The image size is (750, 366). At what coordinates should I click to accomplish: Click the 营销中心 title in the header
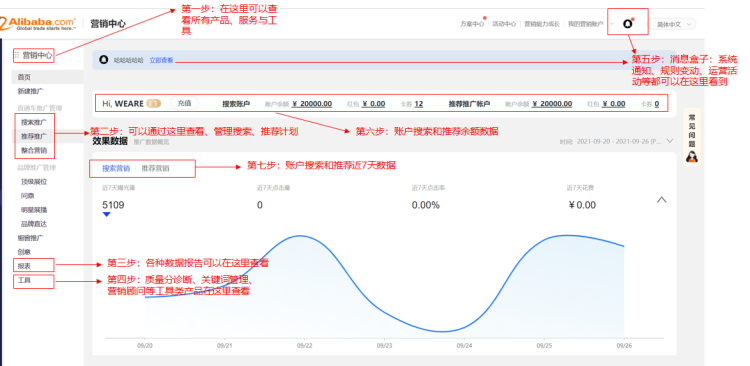click(x=108, y=24)
